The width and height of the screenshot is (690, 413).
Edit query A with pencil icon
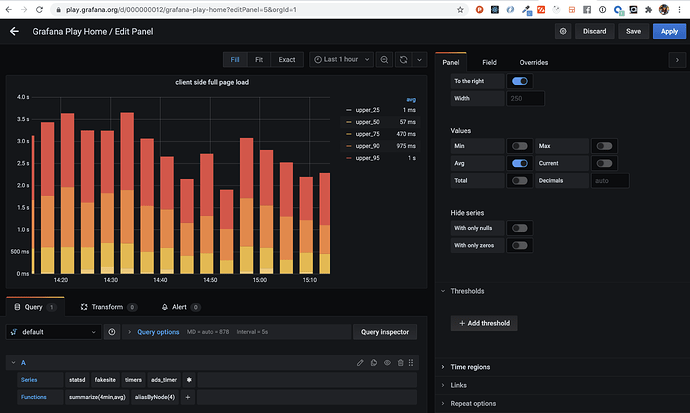[x=360, y=363]
